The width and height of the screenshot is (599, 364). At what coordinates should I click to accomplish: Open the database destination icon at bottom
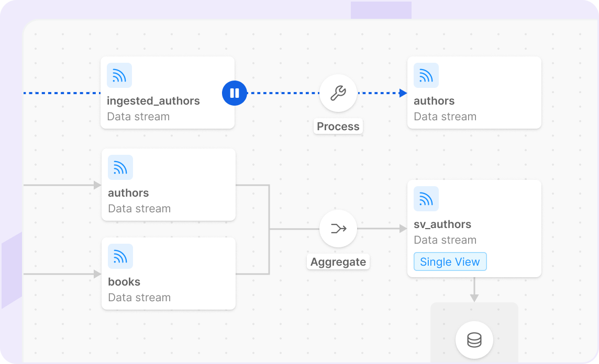(x=474, y=340)
